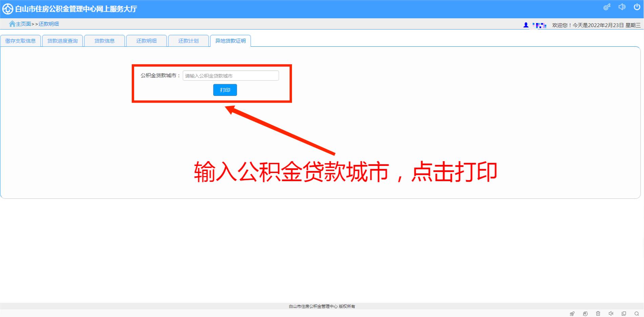Click the rocket icon in bottom bar

(572, 314)
